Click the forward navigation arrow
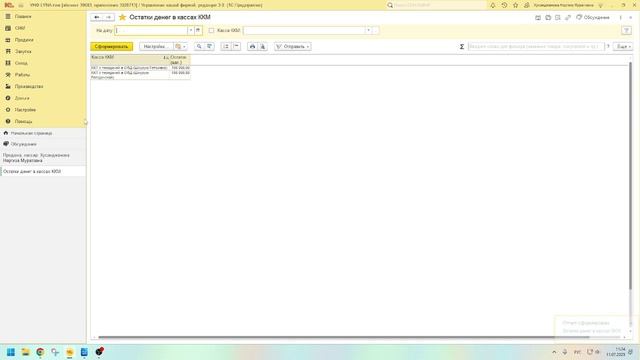Image resolution: width=640 pixels, height=360 pixels. (109, 17)
